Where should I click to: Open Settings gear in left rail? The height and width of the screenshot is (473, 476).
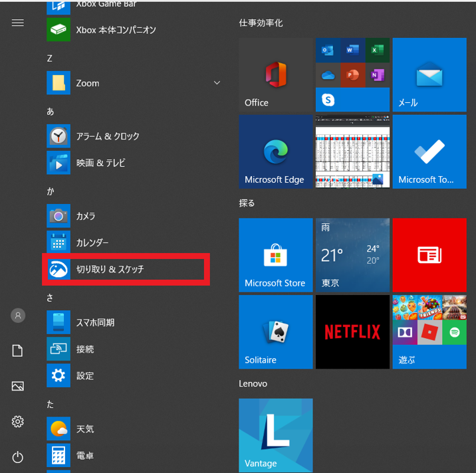coord(17,421)
